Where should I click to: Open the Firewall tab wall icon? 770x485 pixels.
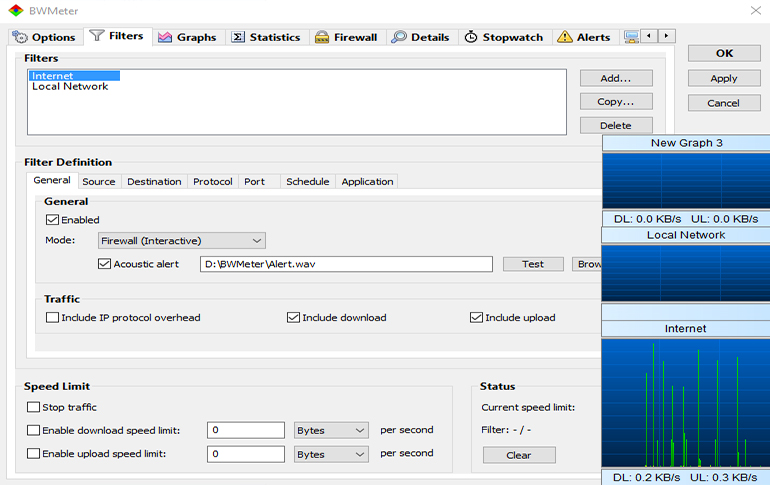(x=322, y=37)
